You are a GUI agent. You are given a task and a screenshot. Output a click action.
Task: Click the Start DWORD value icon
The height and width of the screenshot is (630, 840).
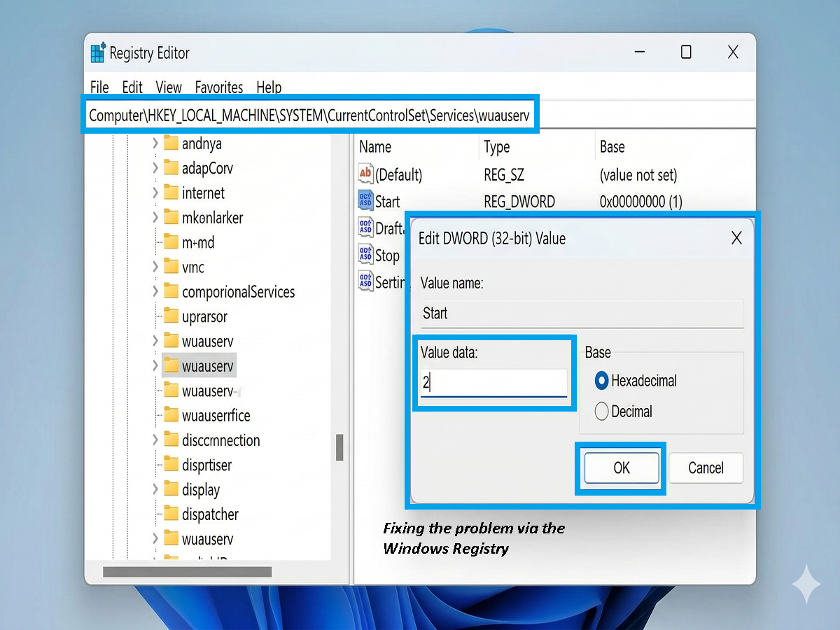pyautogui.click(x=365, y=201)
